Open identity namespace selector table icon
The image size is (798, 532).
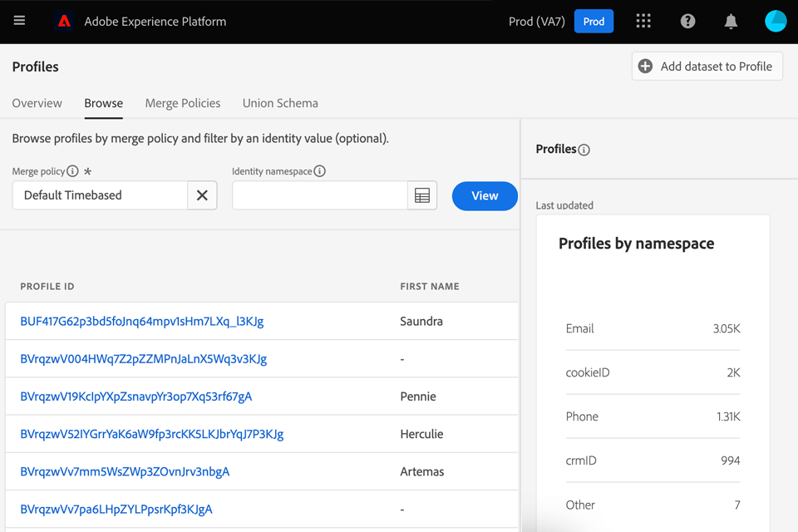click(x=422, y=195)
